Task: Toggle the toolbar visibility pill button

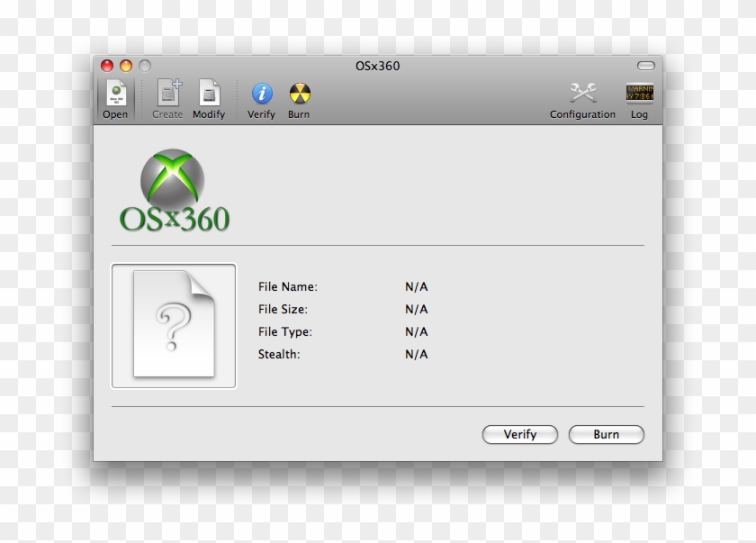Action: (x=646, y=65)
